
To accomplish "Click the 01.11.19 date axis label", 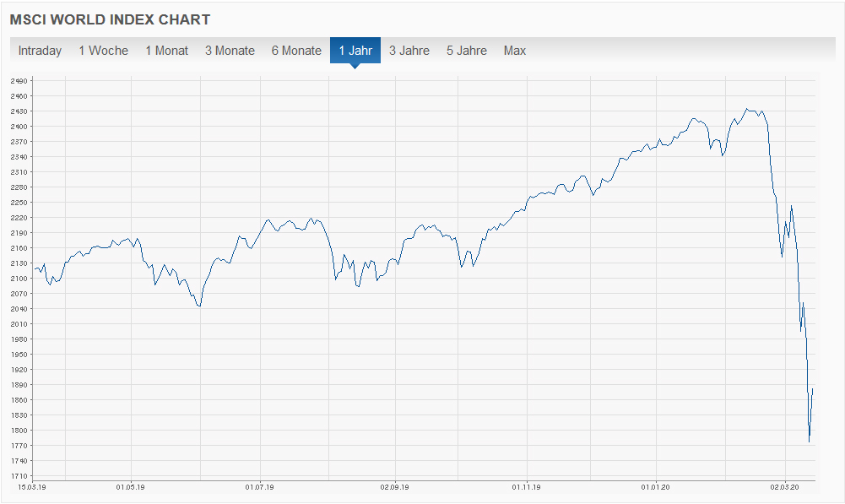I will click(x=526, y=487).
